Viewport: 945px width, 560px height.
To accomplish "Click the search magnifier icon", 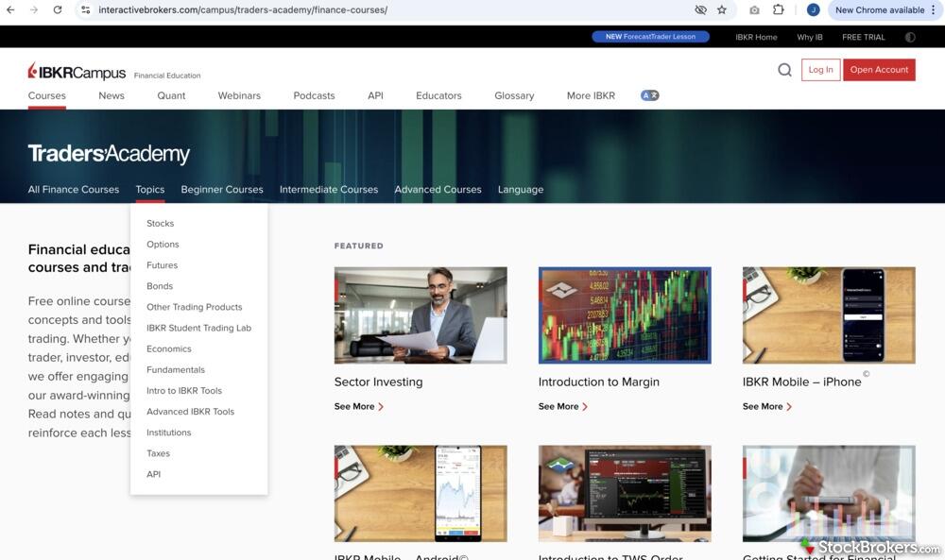I will [x=784, y=70].
